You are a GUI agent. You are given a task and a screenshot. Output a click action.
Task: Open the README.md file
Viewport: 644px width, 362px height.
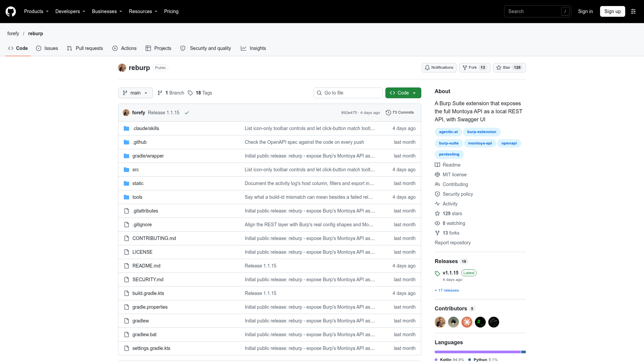[x=146, y=266]
